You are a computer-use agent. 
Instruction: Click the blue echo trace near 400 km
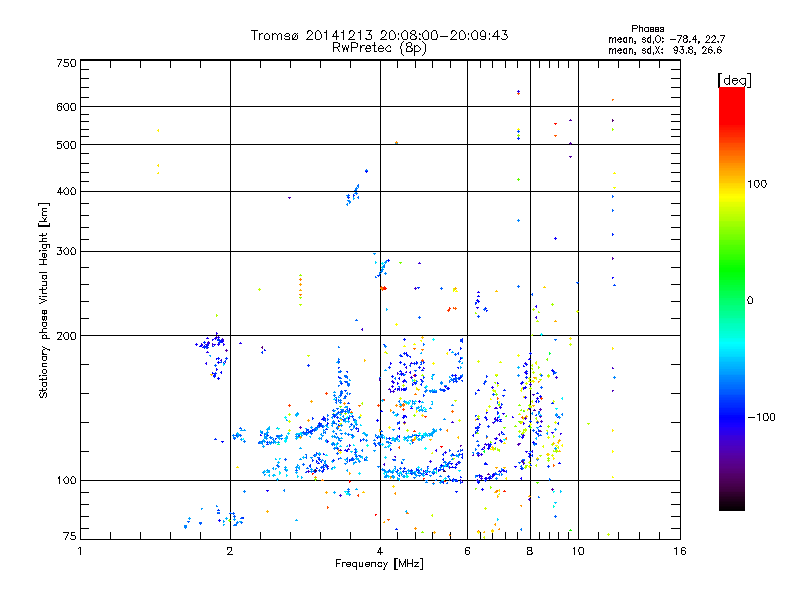click(x=353, y=195)
